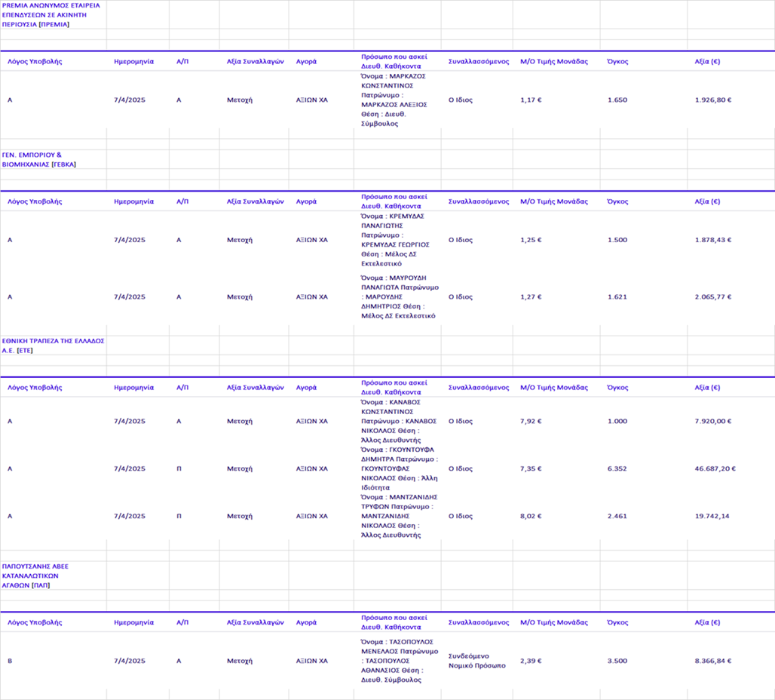
Task: Click Ο Ιδιος in the ΚΡΕΜΥΔΑΣ row
Action: click(461, 240)
